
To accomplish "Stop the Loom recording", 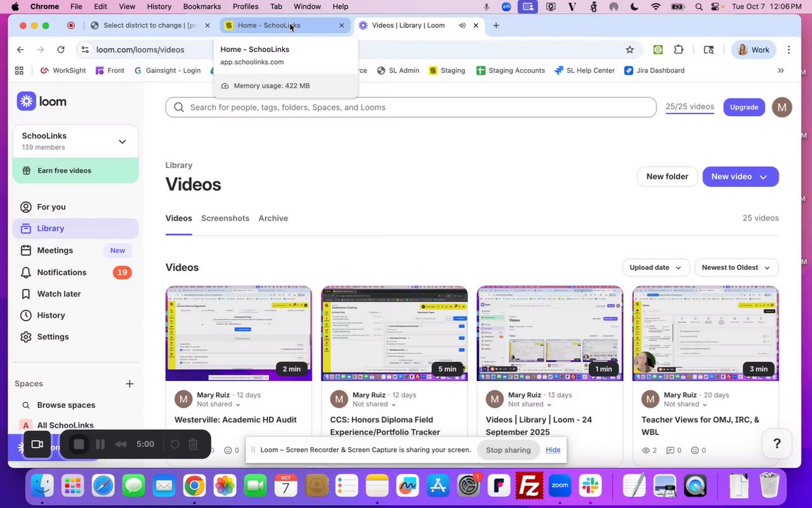I will tap(79, 444).
